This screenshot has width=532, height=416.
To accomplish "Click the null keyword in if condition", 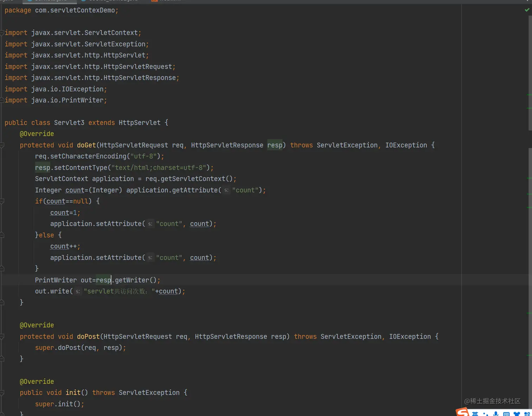I will click(81, 201).
